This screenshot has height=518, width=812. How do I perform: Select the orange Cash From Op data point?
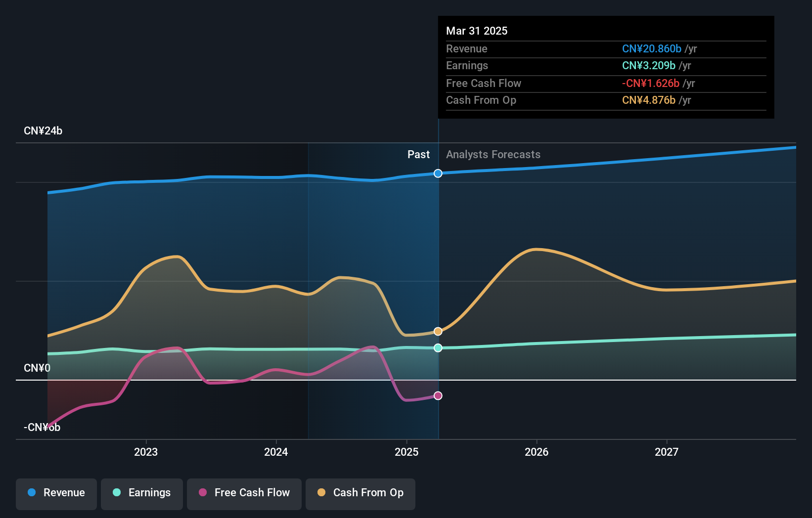438,331
